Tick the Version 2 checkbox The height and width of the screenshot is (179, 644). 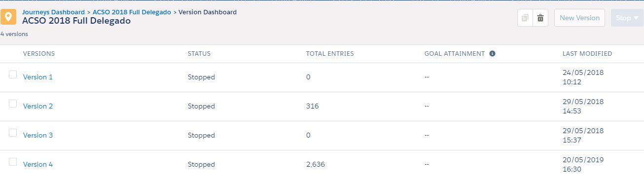13,104
